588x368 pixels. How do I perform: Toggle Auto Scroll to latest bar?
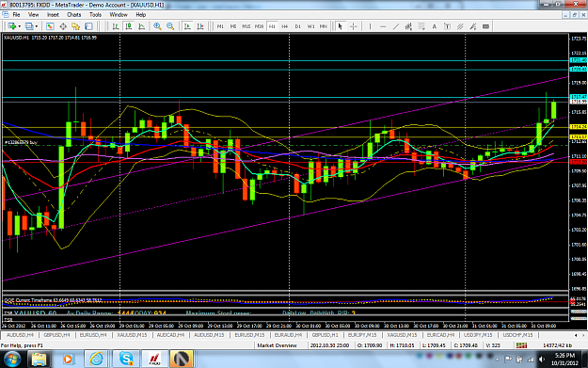187,26
